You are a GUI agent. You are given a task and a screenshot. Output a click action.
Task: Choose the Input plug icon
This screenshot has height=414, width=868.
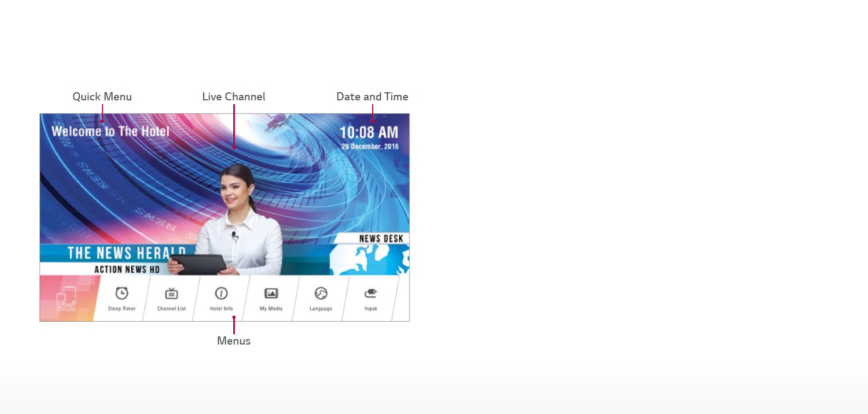click(x=371, y=294)
